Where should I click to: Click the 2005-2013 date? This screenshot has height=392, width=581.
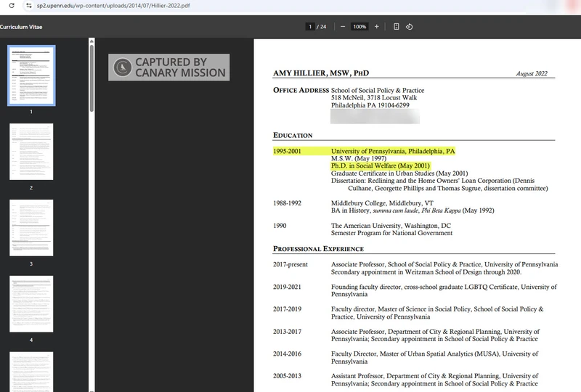pyautogui.click(x=287, y=376)
